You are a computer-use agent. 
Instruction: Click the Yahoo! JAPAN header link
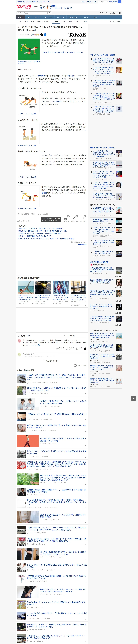[86, 2]
